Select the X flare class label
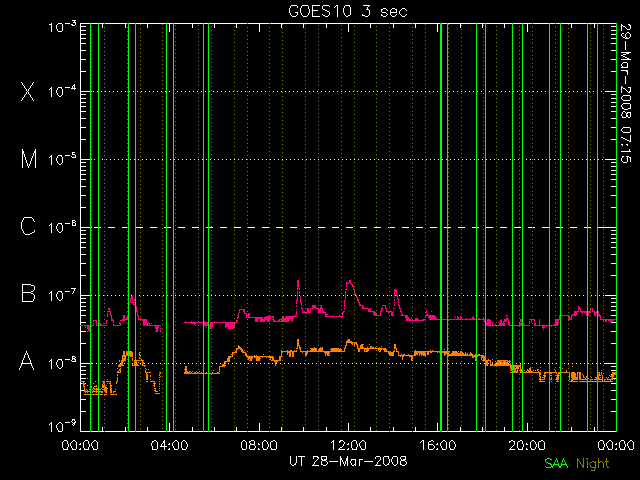This screenshot has width=640, height=480. point(28,91)
